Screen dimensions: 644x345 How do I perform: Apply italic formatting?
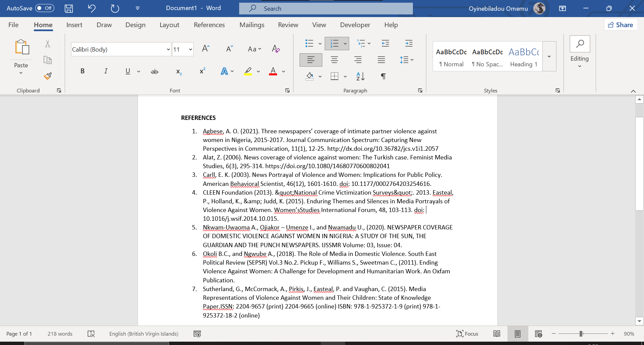[106, 71]
